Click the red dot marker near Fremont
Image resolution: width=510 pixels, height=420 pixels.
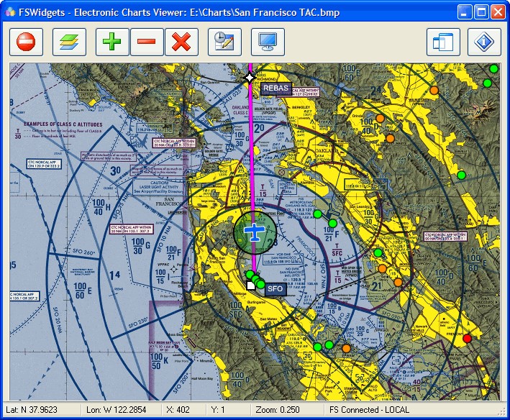tap(467, 338)
